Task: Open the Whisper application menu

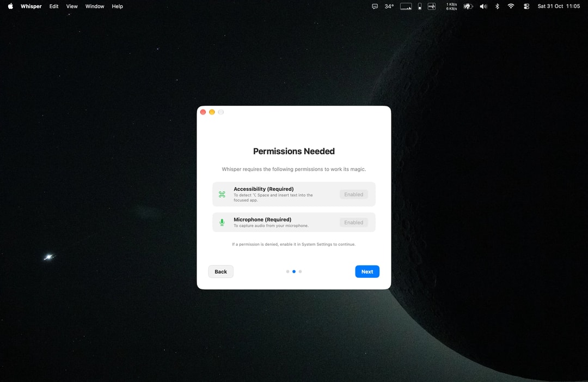Action: pyautogui.click(x=31, y=6)
